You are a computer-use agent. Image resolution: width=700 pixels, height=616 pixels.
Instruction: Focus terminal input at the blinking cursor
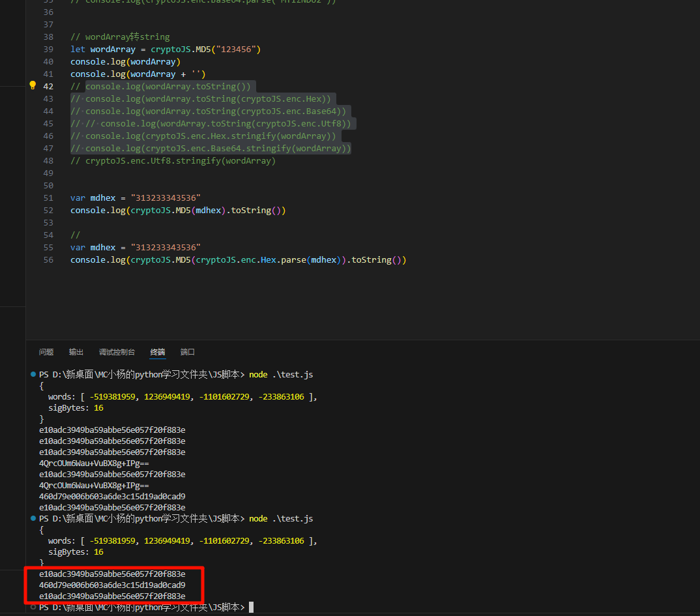click(251, 608)
